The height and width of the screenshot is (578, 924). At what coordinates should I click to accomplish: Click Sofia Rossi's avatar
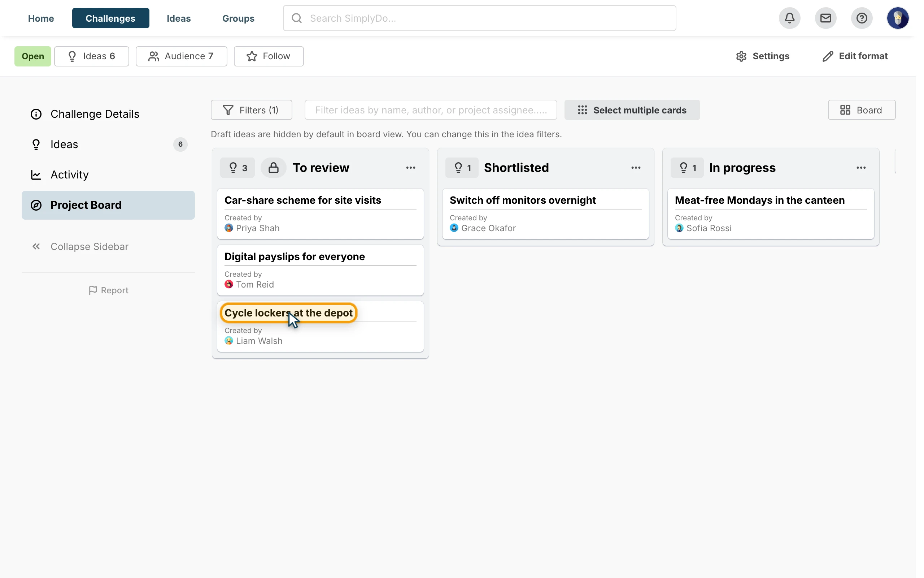[x=679, y=228]
